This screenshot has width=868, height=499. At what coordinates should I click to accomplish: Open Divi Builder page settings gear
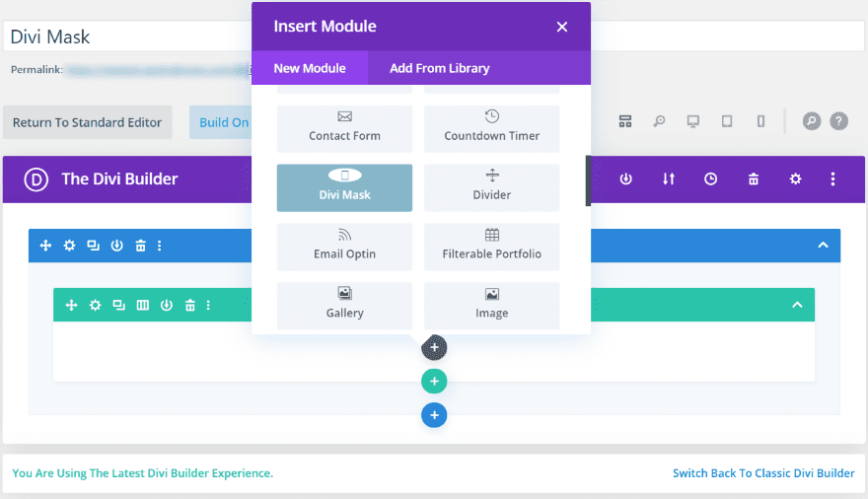795,178
